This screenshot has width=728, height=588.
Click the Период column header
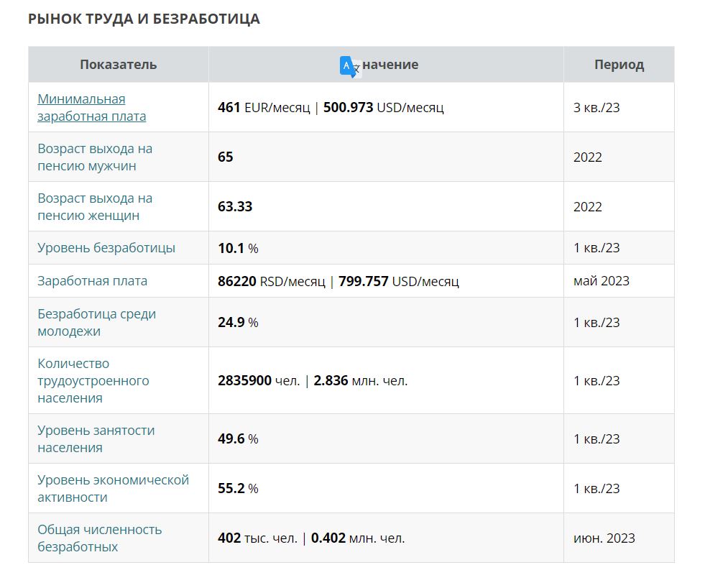coord(619,65)
